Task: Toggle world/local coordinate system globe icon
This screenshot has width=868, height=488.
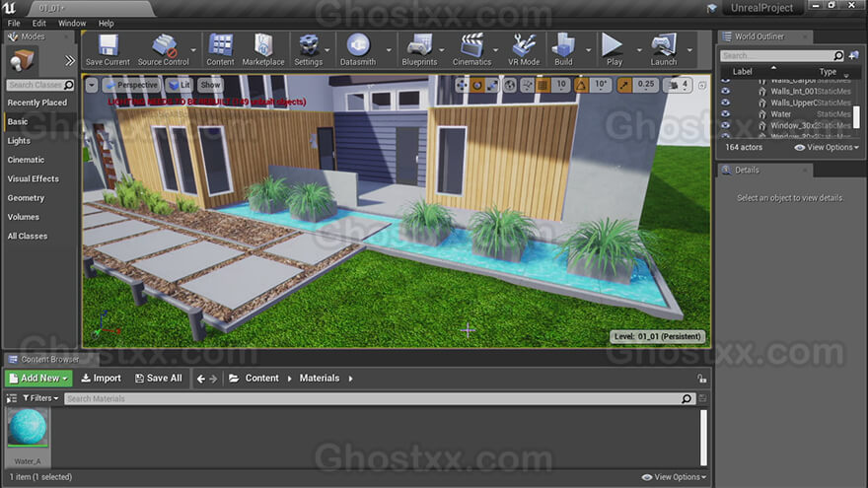Action: point(509,85)
